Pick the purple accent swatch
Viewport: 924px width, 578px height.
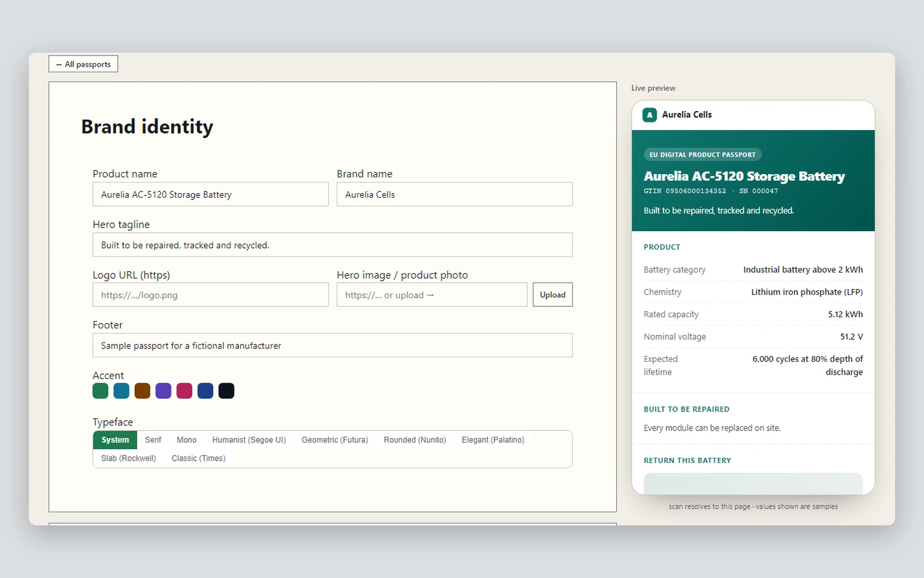pos(163,391)
